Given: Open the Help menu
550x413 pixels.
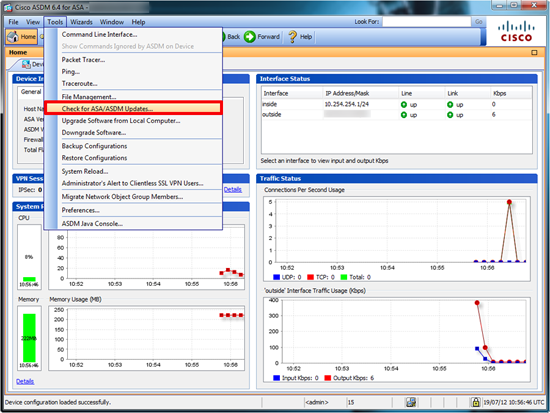Looking at the screenshot, I should point(138,22).
